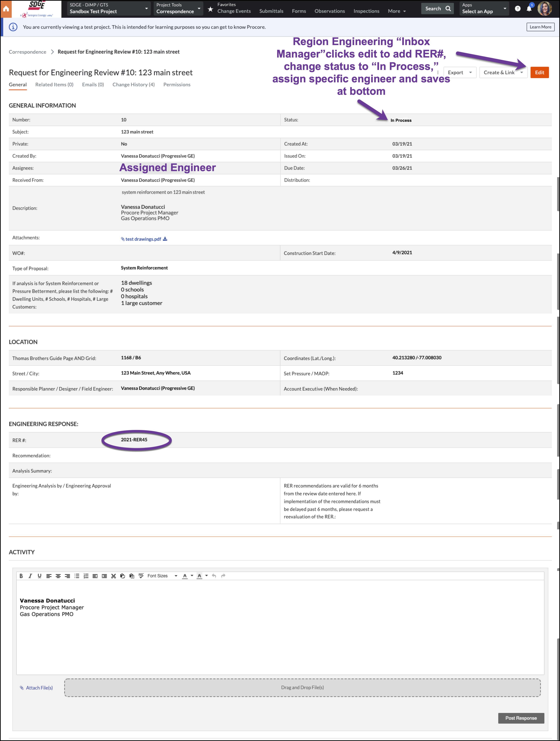This screenshot has height=741, width=560.
Task: Toggle bold formatting in response editor
Action: click(x=21, y=576)
